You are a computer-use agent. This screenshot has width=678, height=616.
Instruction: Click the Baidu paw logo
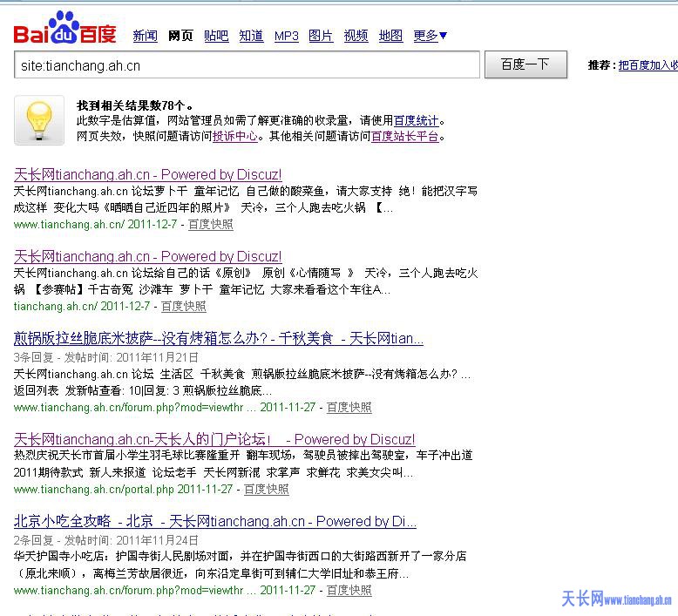64,28
